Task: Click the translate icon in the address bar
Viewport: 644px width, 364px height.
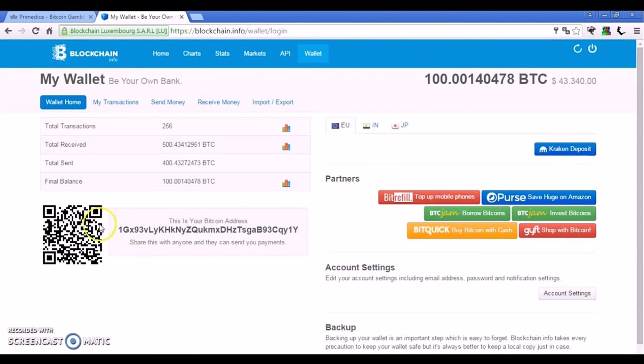Action: click(566, 31)
